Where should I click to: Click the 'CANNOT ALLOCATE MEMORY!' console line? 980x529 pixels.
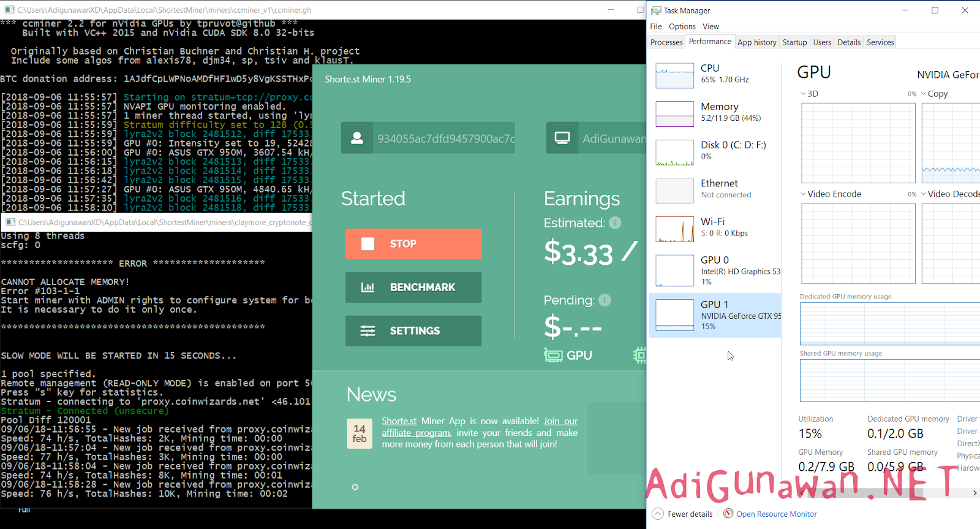coord(65,282)
